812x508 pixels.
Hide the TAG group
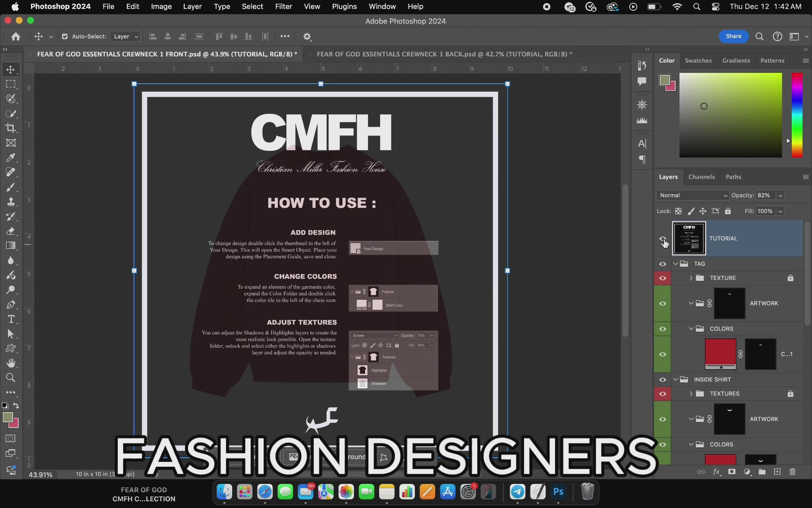pos(663,264)
